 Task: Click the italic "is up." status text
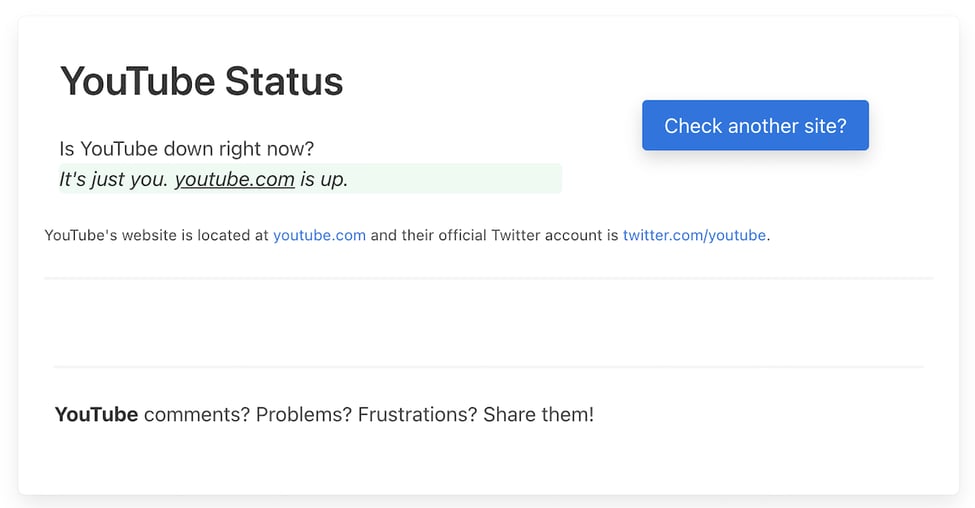[324, 180]
